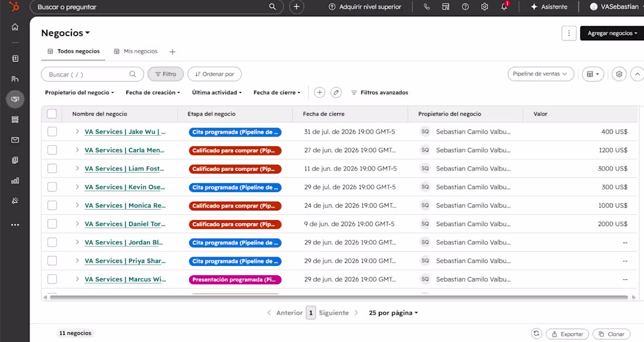Image resolution: width=644 pixels, height=342 pixels.
Task: Click Agregar negocios button
Action: (612, 33)
